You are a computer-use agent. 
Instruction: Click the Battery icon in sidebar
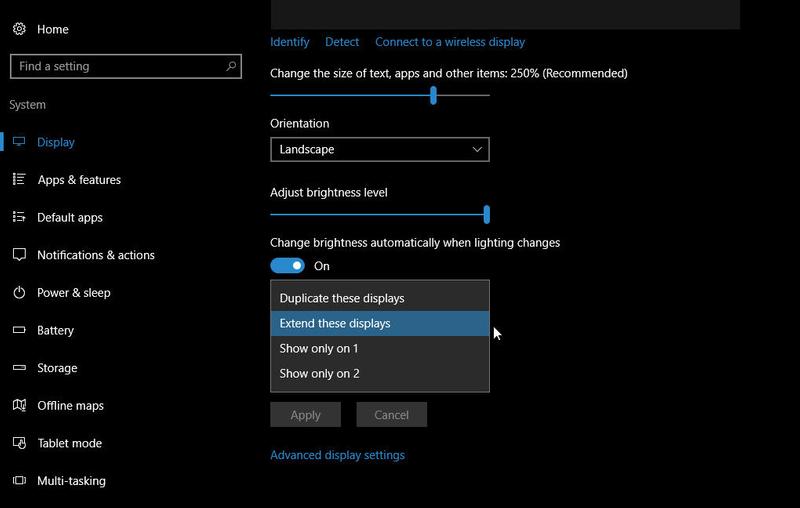click(19, 329)
